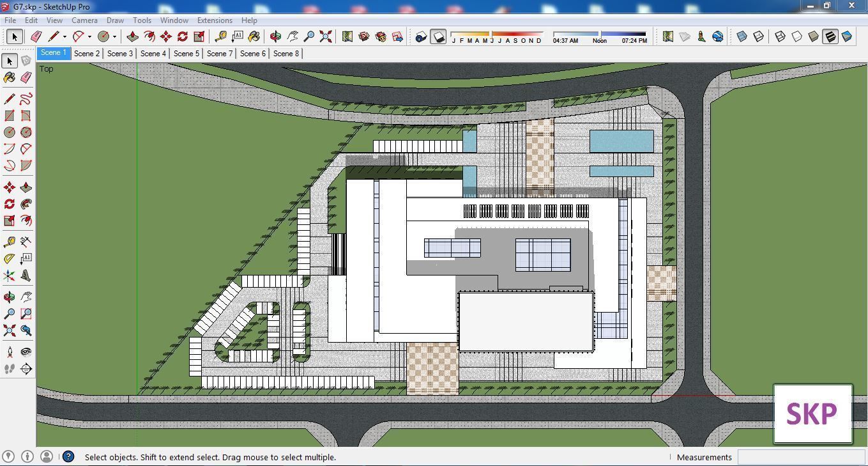Screen dimensions: 868x466
Task: Activate the Paint Bucket tool in top toolbar
Action: (254, 36)
